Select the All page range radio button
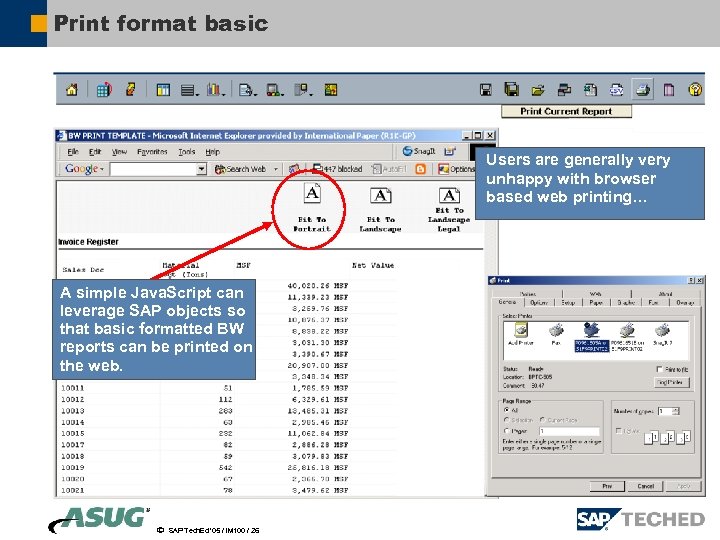The image size is (720, 540). [x=506, y=410]
